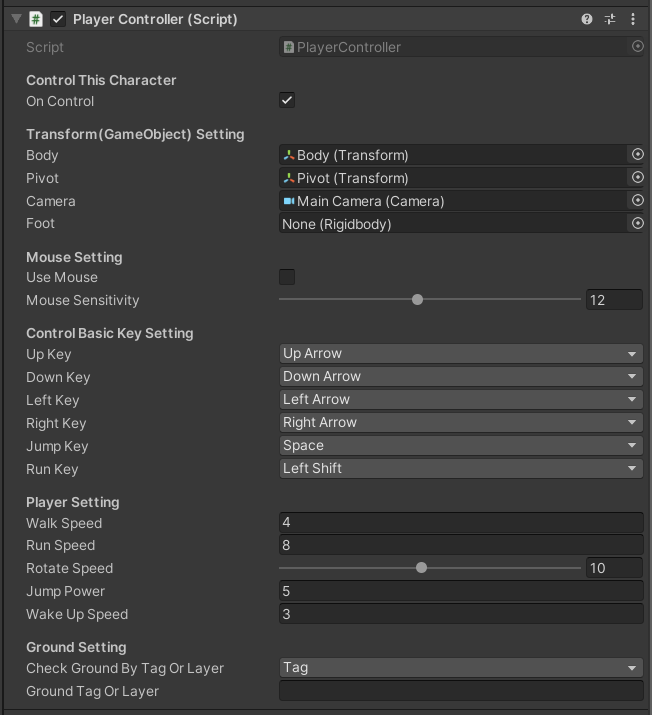Open the Up Key dropdown
This screenshot has height=715, width=652.
(x=460, y=354)
